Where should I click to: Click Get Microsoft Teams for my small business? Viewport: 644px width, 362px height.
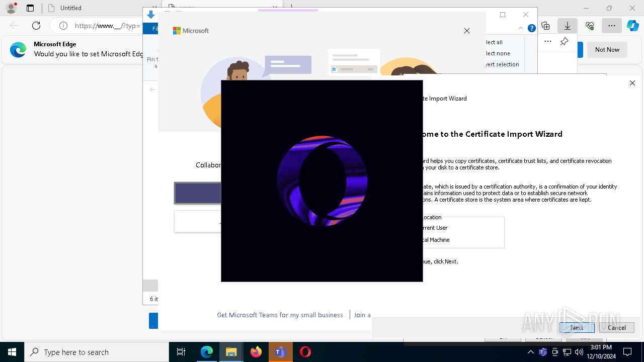click(x=280, y=315)
